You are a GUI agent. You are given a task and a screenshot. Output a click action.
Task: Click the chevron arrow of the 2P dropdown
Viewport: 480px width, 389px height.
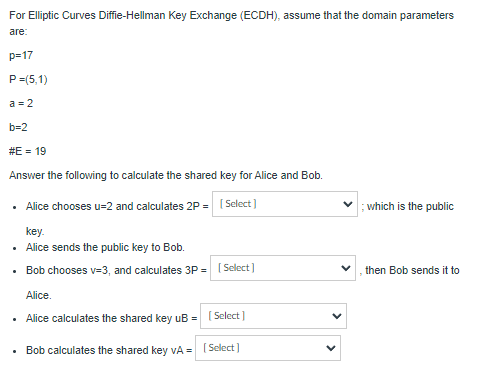click(x=348, y=204)
